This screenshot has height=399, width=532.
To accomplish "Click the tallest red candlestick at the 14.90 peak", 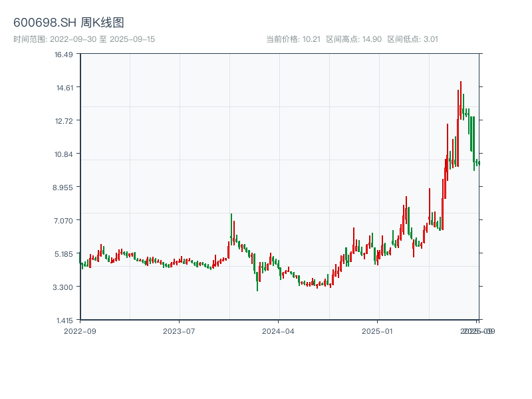I will (x=461, y=100).
